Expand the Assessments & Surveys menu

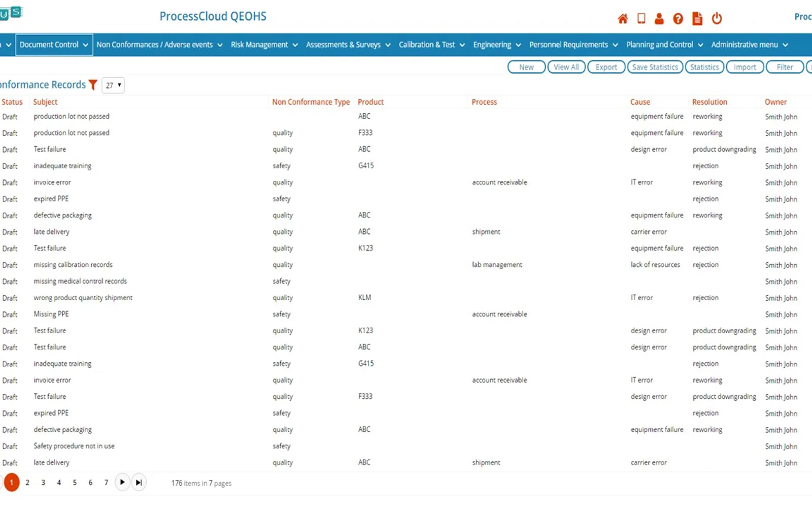[348, 45]
